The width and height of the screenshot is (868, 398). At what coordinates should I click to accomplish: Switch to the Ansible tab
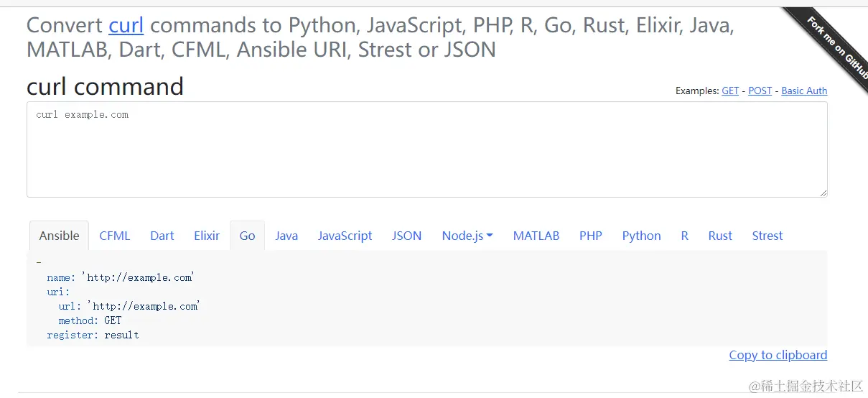coord(59,236)
